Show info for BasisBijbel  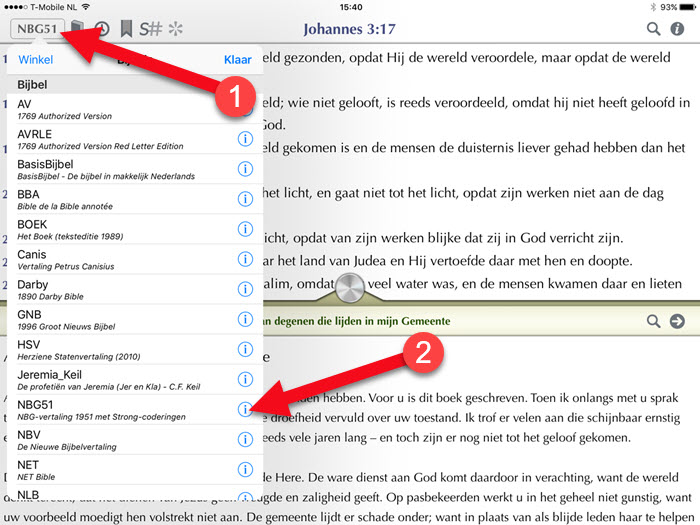245,169
